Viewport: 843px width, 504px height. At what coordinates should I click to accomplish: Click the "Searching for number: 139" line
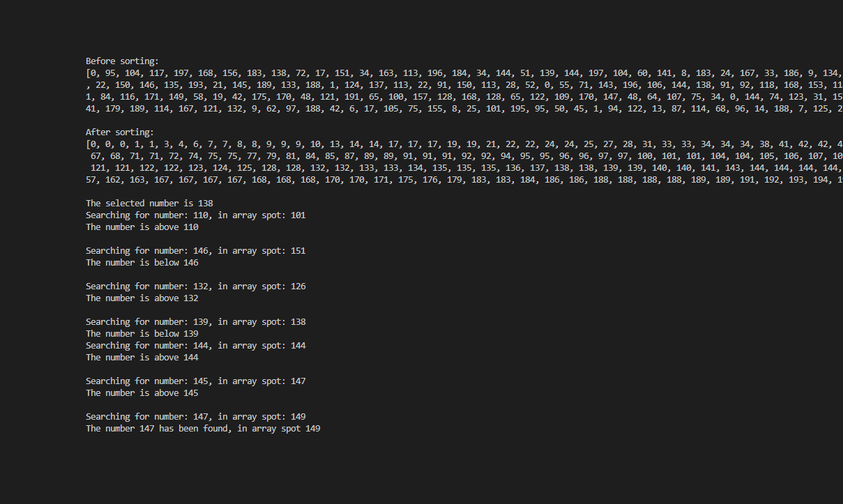point(195,322)
